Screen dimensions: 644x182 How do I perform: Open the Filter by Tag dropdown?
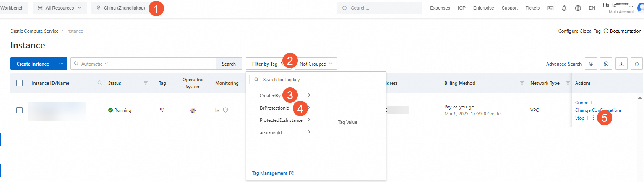pyautogui.click(x=267, y=64)
